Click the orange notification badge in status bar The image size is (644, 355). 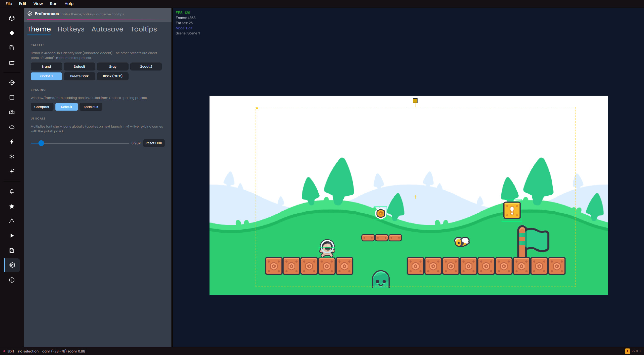(627, 351)
